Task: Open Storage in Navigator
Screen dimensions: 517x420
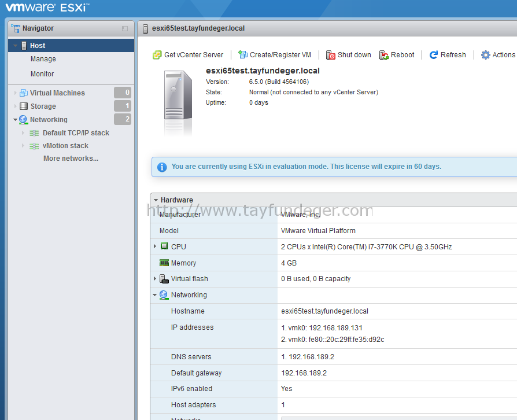Action: [x=43, y=106]
